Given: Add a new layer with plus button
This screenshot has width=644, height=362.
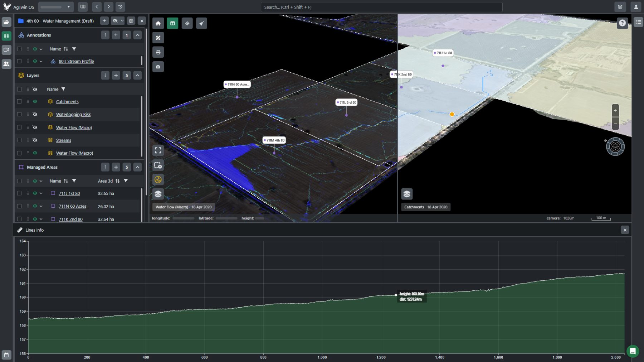Looking at the screenshot, I should click(116, 75).
